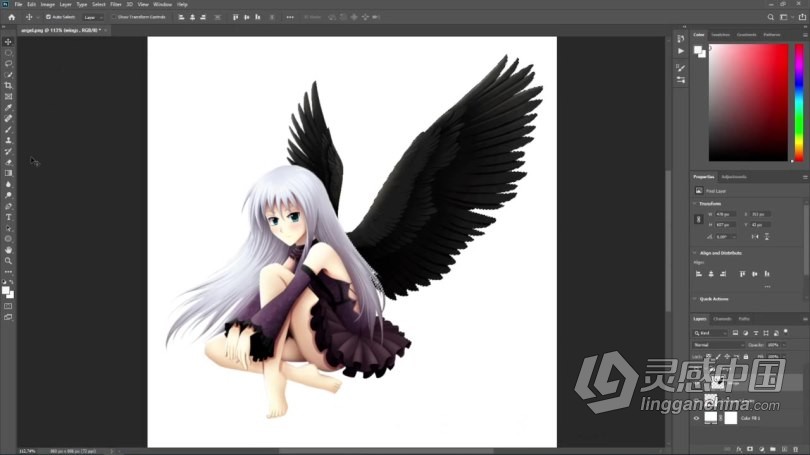The image size is (810, 455).
Task: Switch to the Paths tab
Action: pos(744,319)
